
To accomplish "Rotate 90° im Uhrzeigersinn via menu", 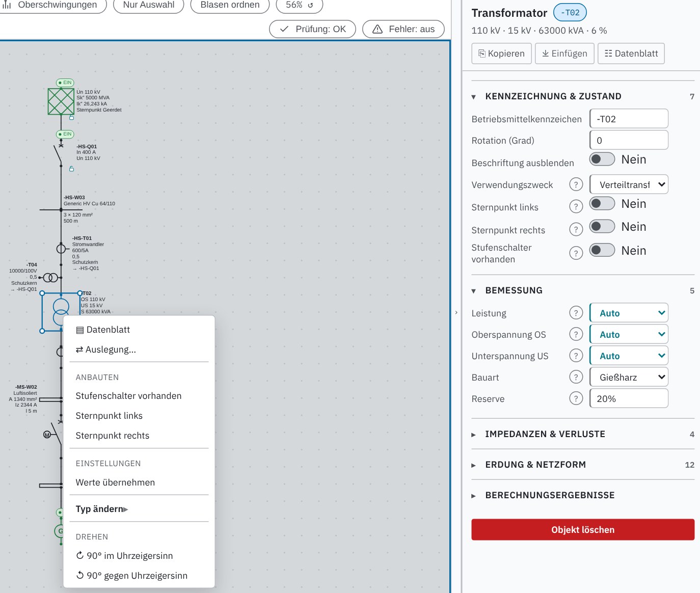I will [139, 556].
